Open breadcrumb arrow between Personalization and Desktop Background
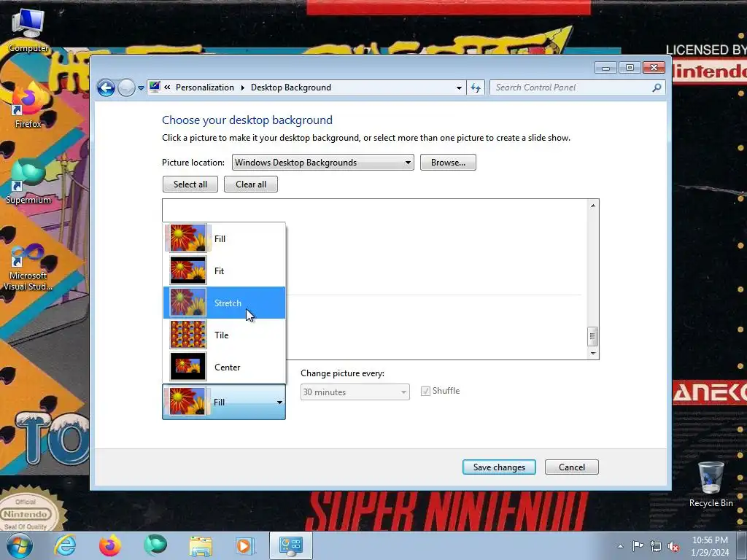The width and height of the screenshot is (747, 560). [242, 87]
